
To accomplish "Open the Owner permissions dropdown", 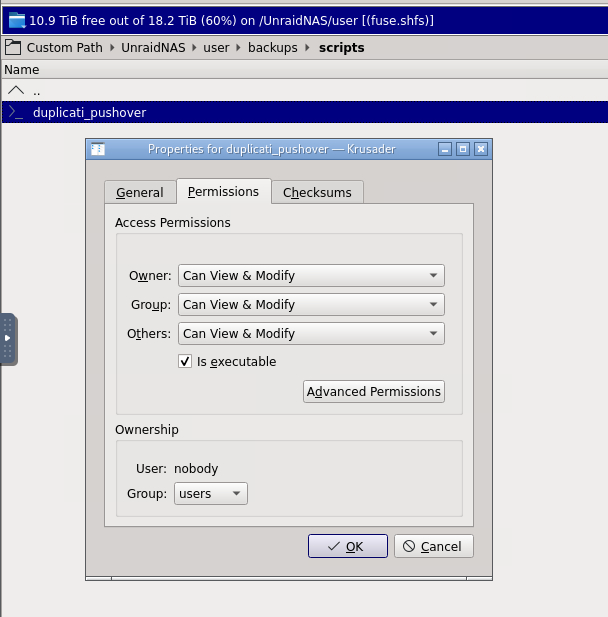I will pyautogui.click(x=311, y=275).
